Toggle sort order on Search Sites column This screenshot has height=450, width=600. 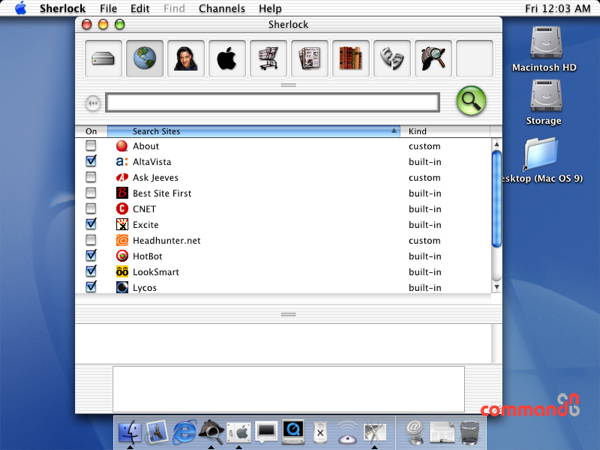pyautogui.click(x=254, y=131)
